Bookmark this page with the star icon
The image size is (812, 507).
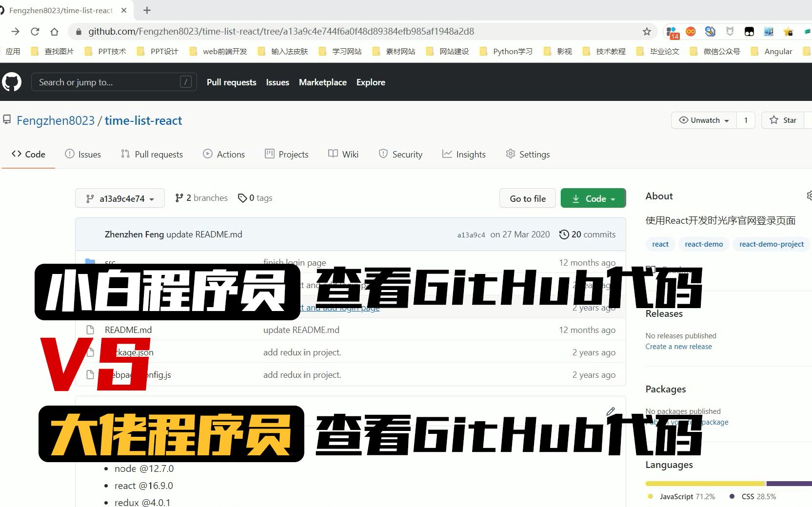[x=647, y=32]
